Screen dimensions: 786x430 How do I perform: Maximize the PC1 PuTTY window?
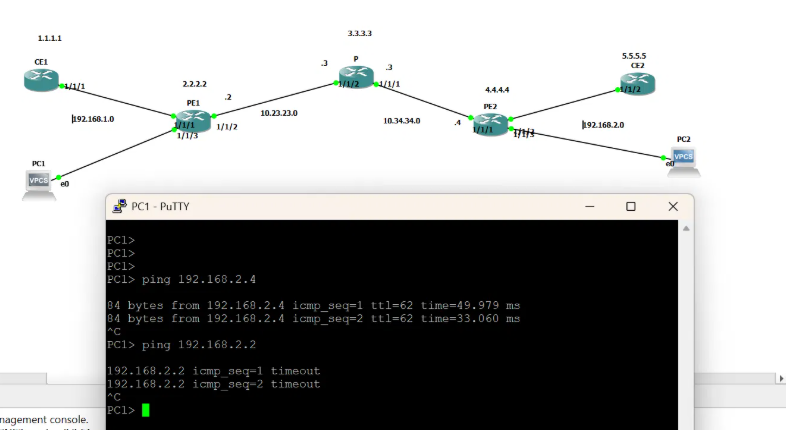[631, 206]
